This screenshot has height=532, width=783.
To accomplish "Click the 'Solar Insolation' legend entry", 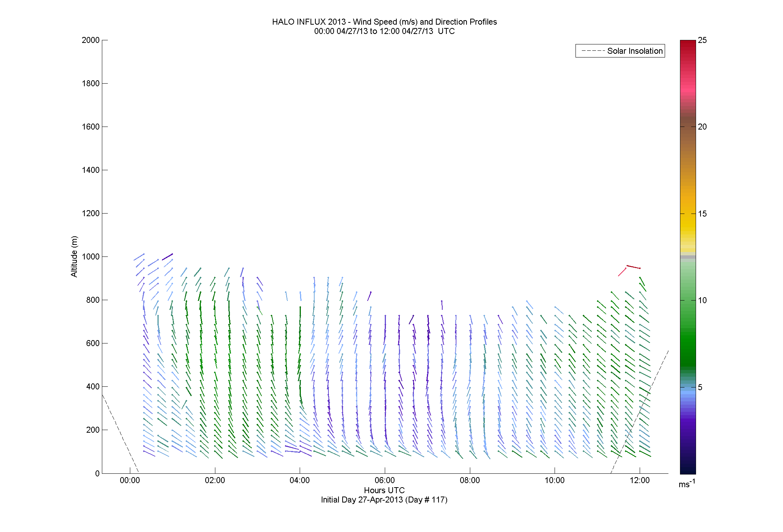I will pos(620,51).
